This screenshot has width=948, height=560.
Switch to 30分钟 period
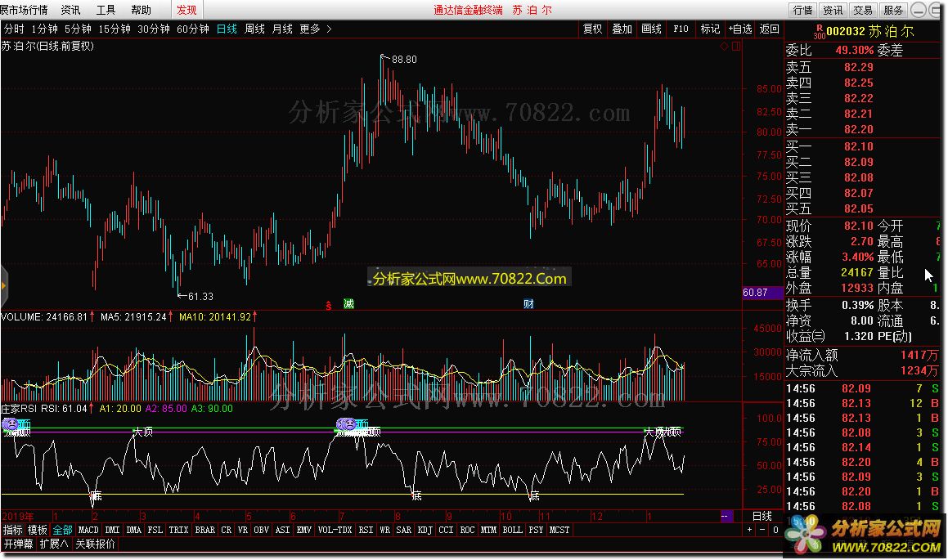coord(154,29)
